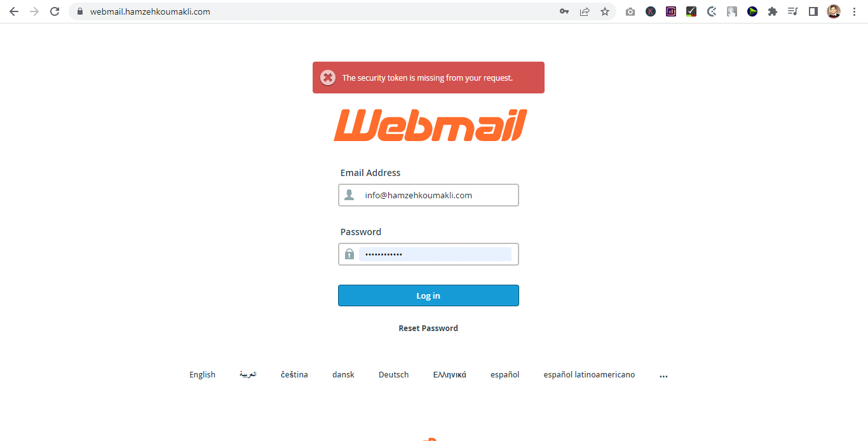868x441 pixels.
Task: Expand more languages with the ellipsis
Action: tap(663, 376)
